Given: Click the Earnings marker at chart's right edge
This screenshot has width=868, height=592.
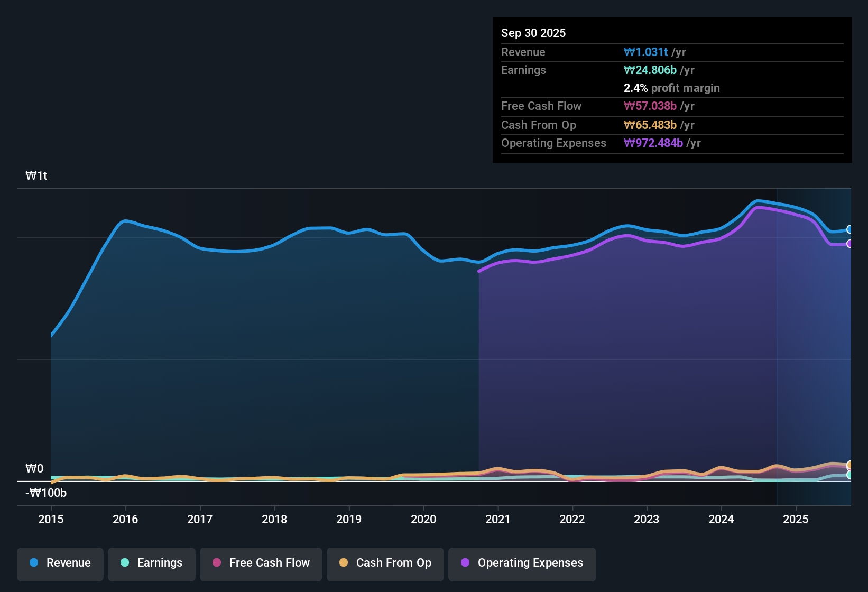Looking at the screenshot, I should [849, 476].
